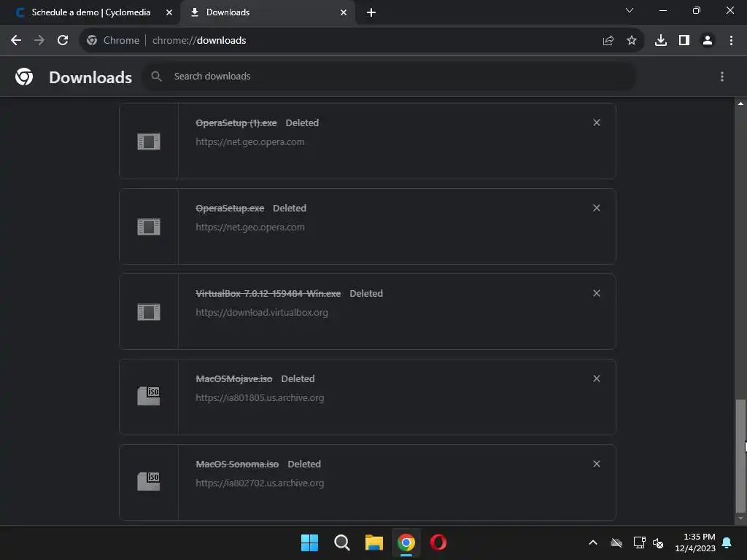
Task: Open the network status tray icon
Action: click(x=639, y=542)
